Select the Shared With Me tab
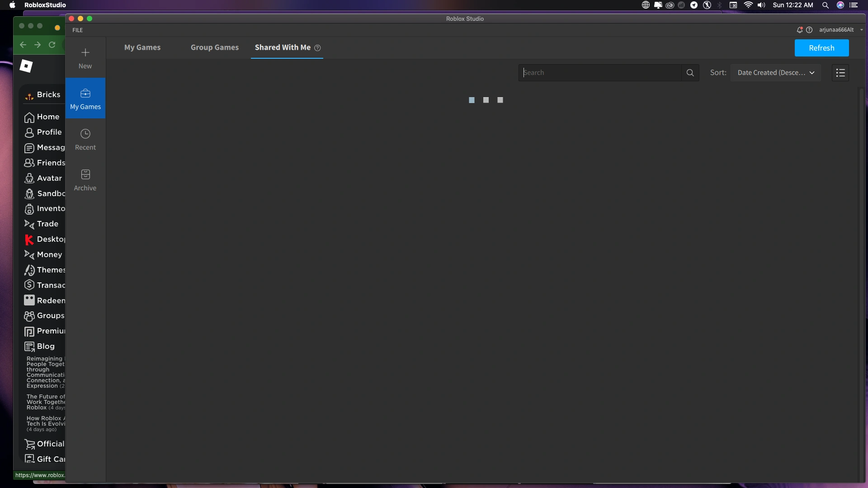Screen dimensions: 868x488 pos(283,47)
